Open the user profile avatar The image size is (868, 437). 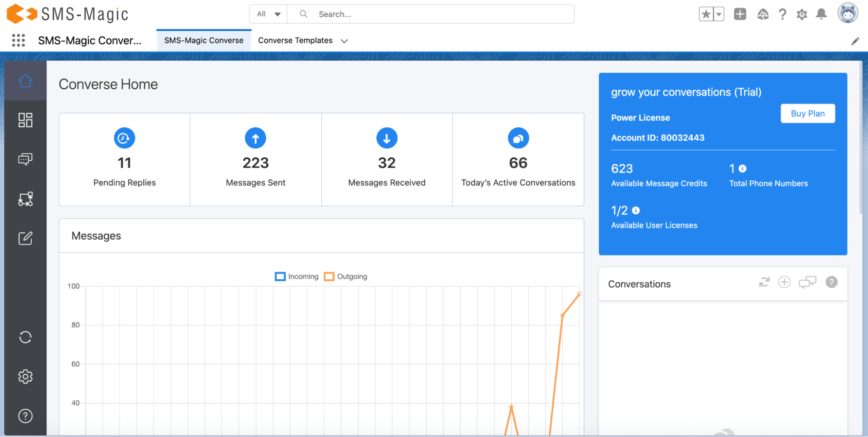(848, 13)
